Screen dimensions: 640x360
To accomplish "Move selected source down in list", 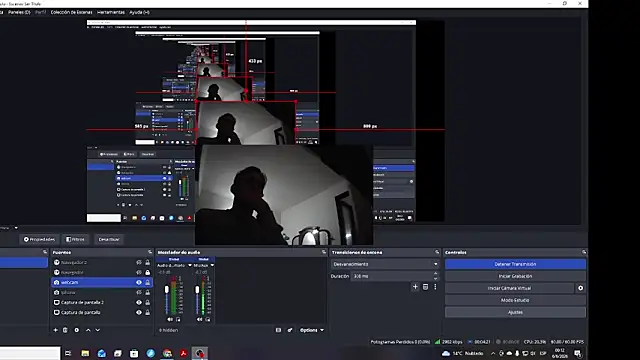I will [98, 330].
